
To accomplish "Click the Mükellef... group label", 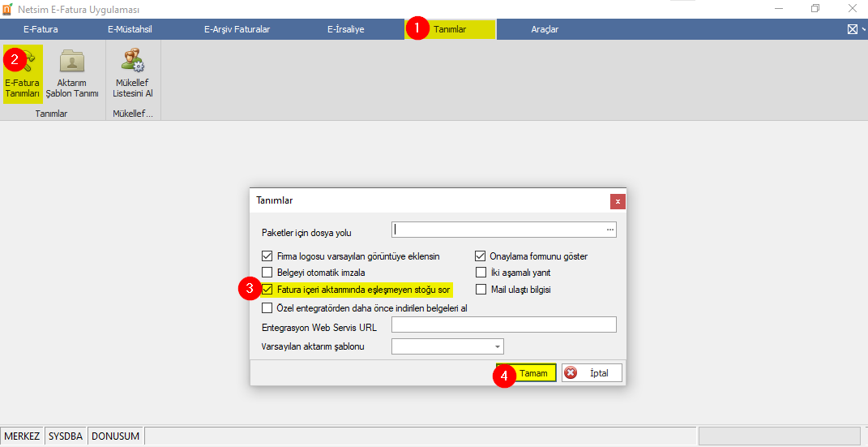I will click(x=133, y=114).
